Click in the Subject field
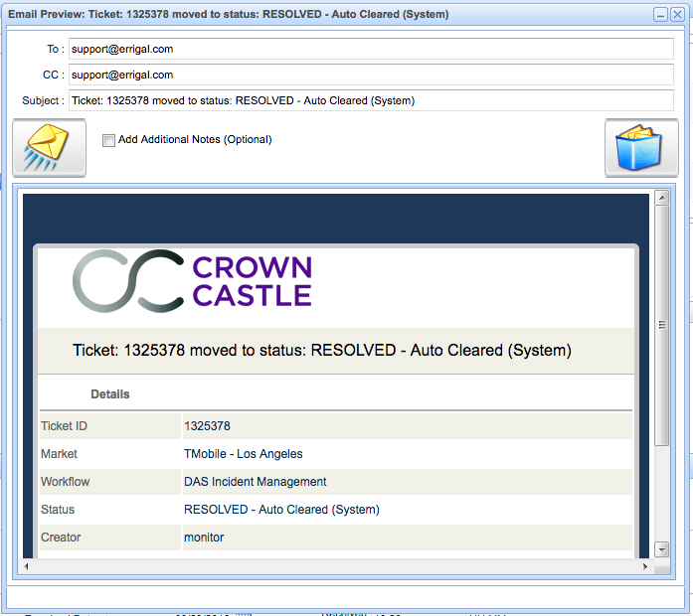This screenshot has height=616, width=693. coord(370,100)
